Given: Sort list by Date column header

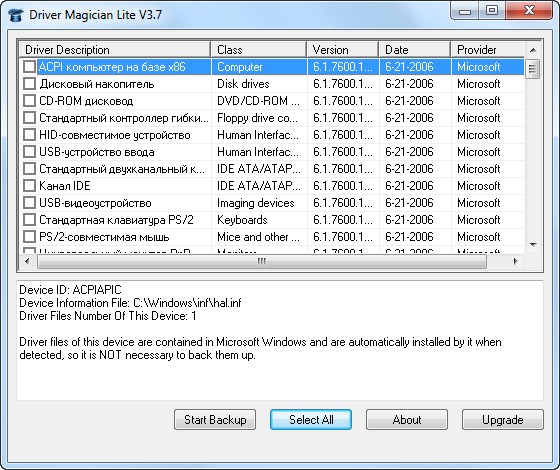Looking at the screenshot, I should coord(415,50).
